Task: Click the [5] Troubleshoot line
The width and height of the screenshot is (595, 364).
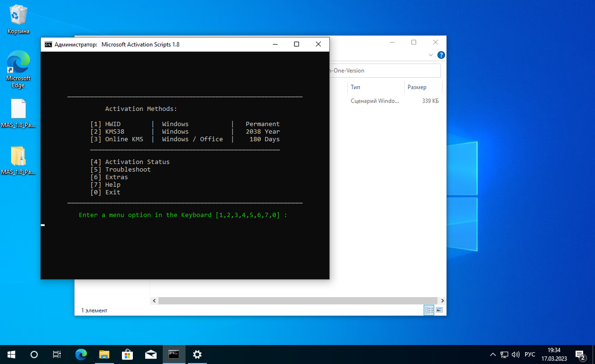Action: pyautogui.click(x=120, y=169)
